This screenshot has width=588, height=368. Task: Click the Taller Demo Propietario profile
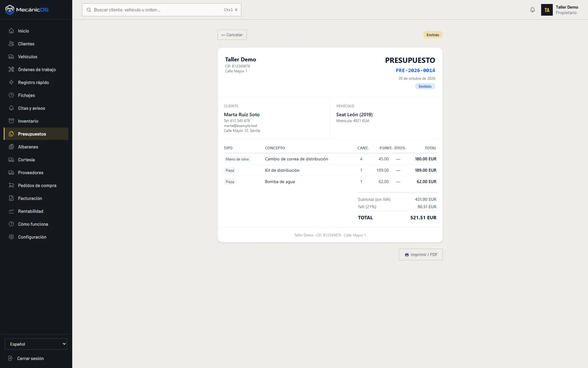[560, 10]
